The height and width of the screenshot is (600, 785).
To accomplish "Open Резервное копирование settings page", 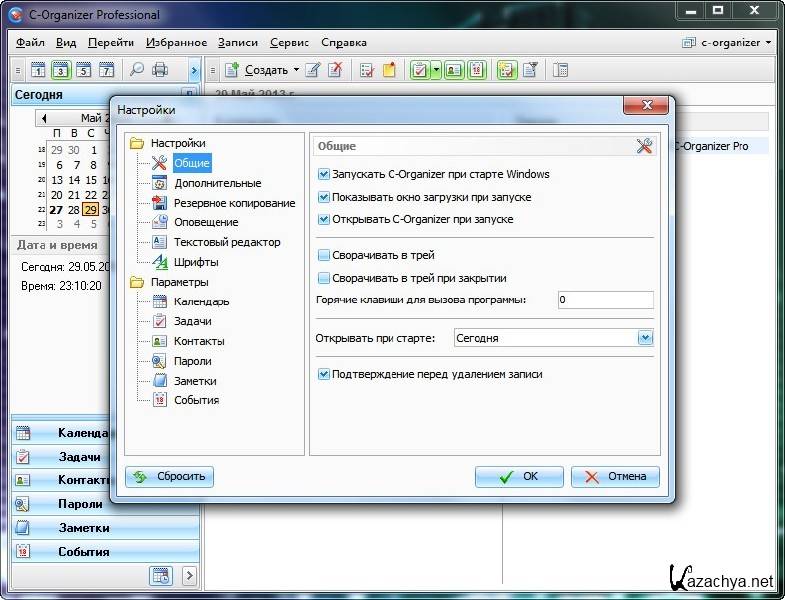I will click(x=234, y=203).
